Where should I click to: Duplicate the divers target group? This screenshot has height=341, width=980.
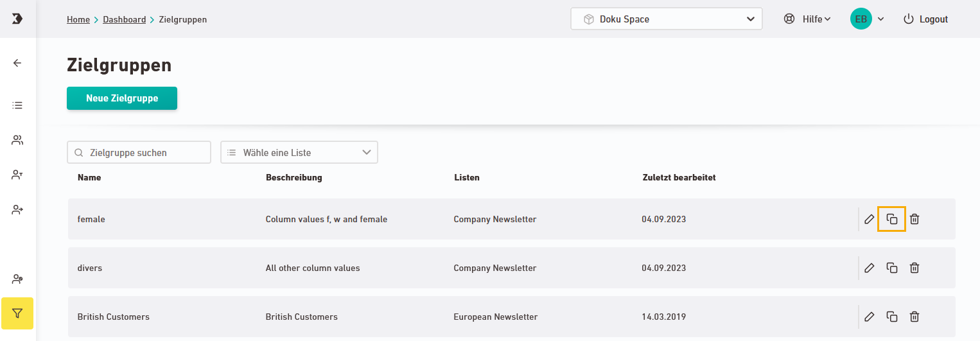(x=891, y=268)
